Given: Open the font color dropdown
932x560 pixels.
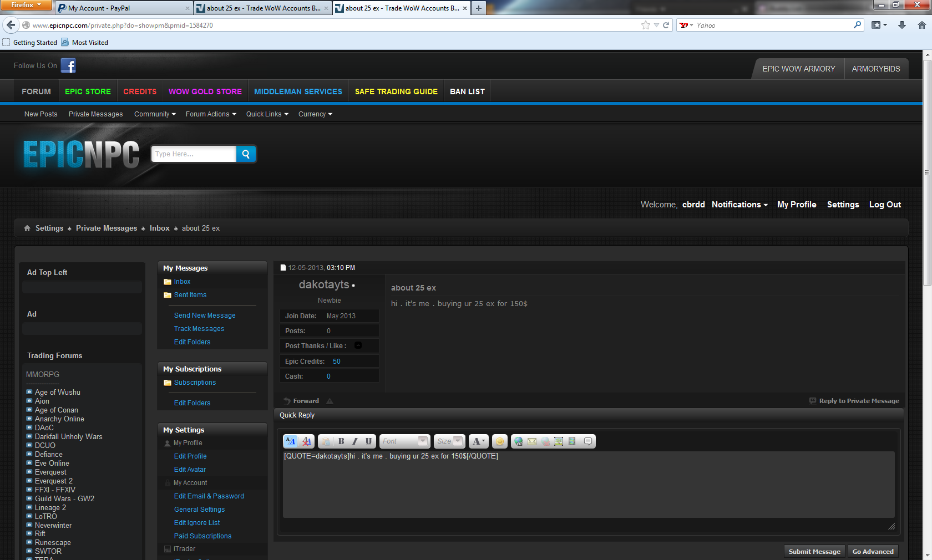Looking at the screenshot, I should pos(479,441).
